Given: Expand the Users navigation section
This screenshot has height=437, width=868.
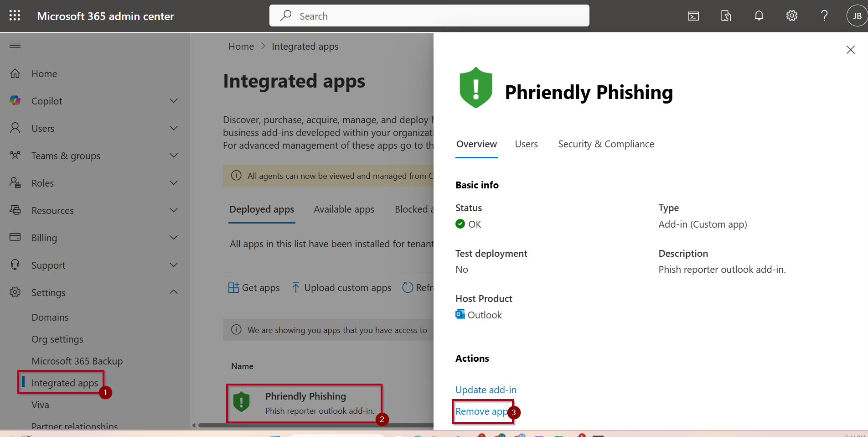Looking at the screenshot, I should [x=174, y=128].
